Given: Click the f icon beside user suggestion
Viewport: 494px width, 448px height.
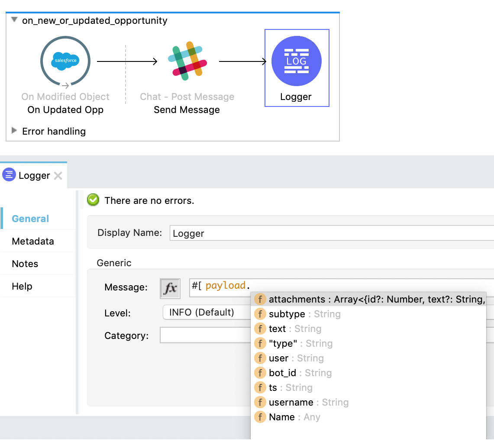Looking at the screenshot, I should click(260, 358).
